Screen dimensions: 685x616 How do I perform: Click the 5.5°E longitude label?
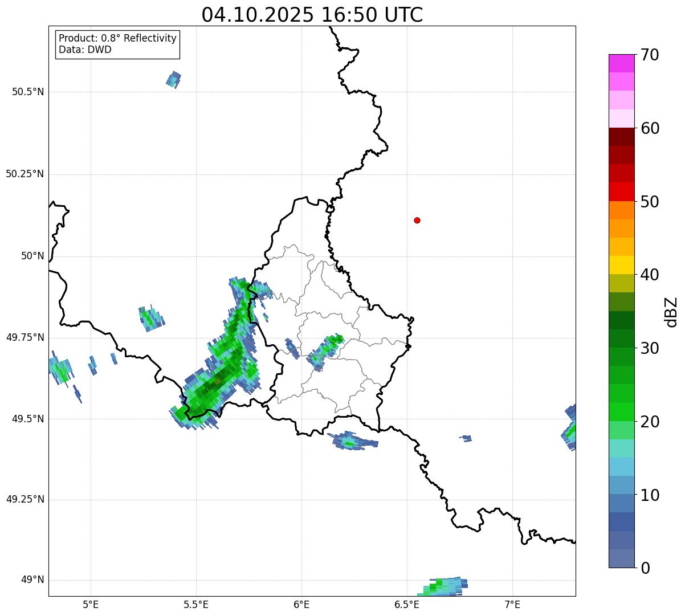[196, 604]
